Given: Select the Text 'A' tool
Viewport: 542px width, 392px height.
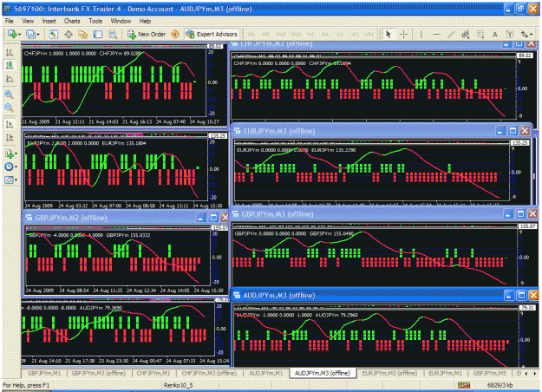Looking at the screenshot, I should click(495, 34).
